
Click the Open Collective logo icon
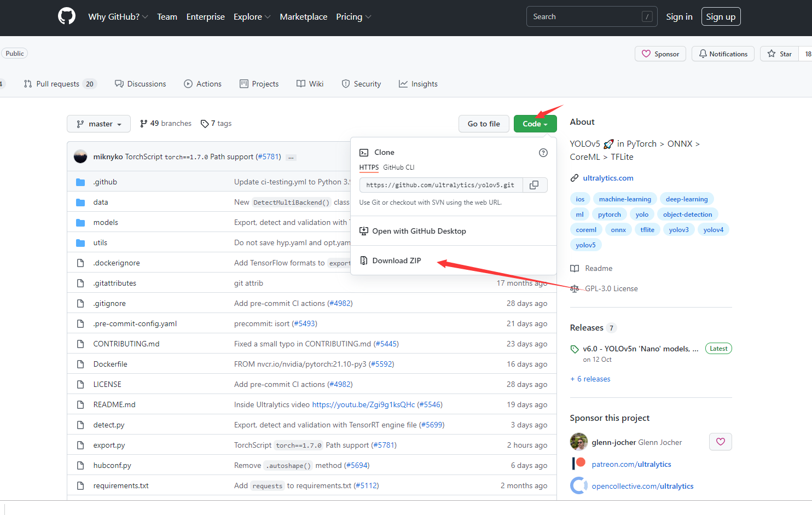(x=578, y=486)
